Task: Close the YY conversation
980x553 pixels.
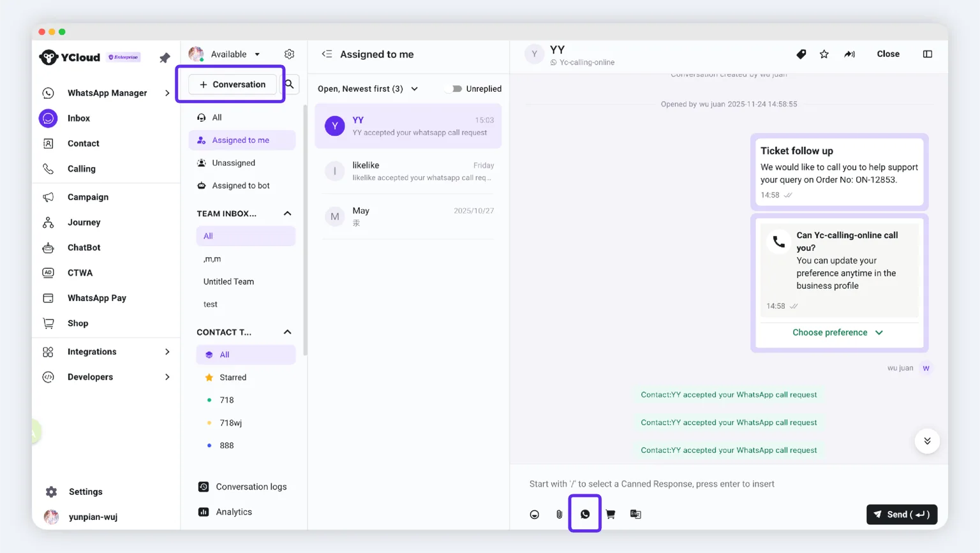Action: [888, 54]
